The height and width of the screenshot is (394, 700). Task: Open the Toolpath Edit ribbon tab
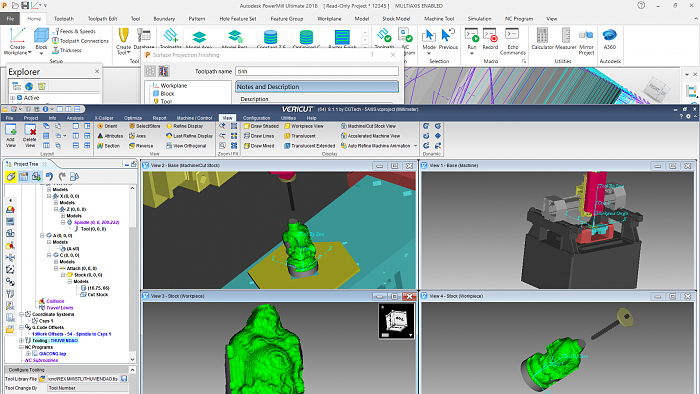pos(102,19)
